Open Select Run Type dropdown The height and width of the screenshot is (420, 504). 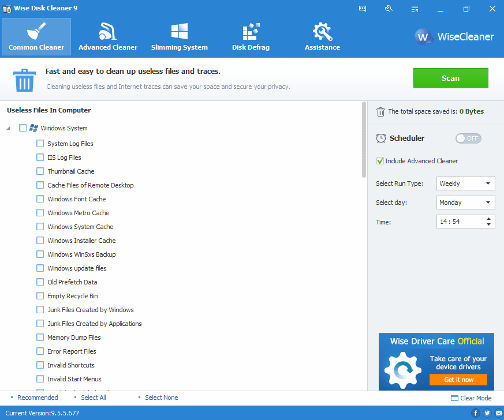(x=465, y=183)
